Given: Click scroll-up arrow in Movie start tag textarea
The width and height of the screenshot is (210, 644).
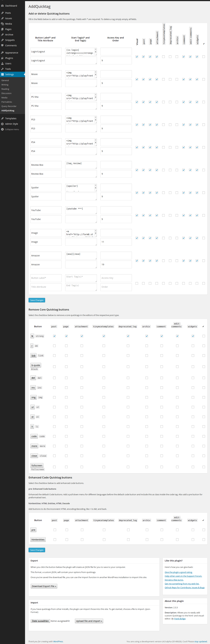Looking at the screenshot, I should point(95,72).
